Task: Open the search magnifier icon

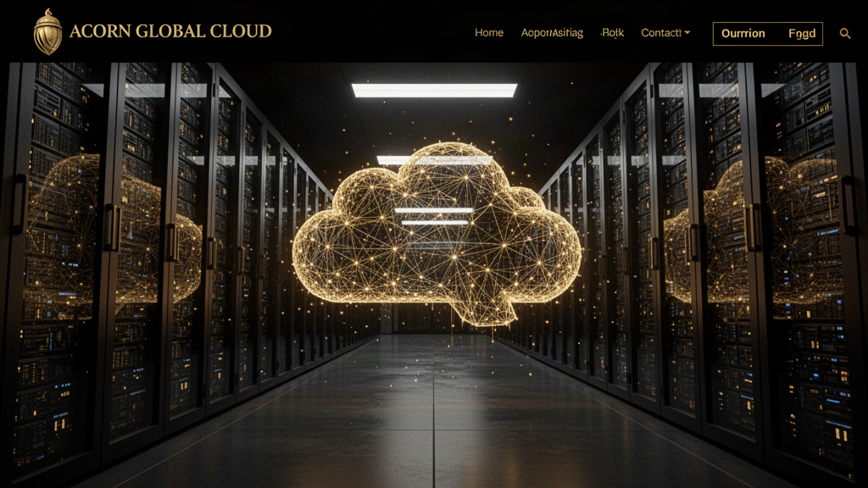Action: click(845, 34)
